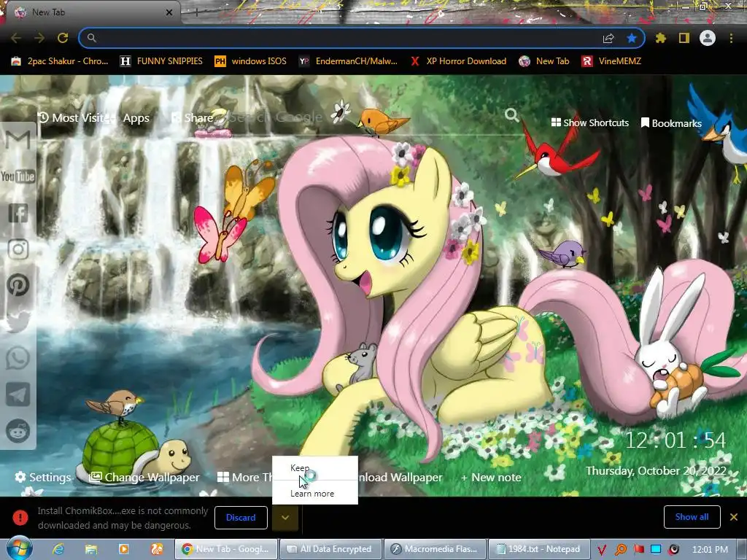Viewport: 747px width, 560px height.
Task: Click the taskbar clock showing 12:01 PM
Action: 710,549
